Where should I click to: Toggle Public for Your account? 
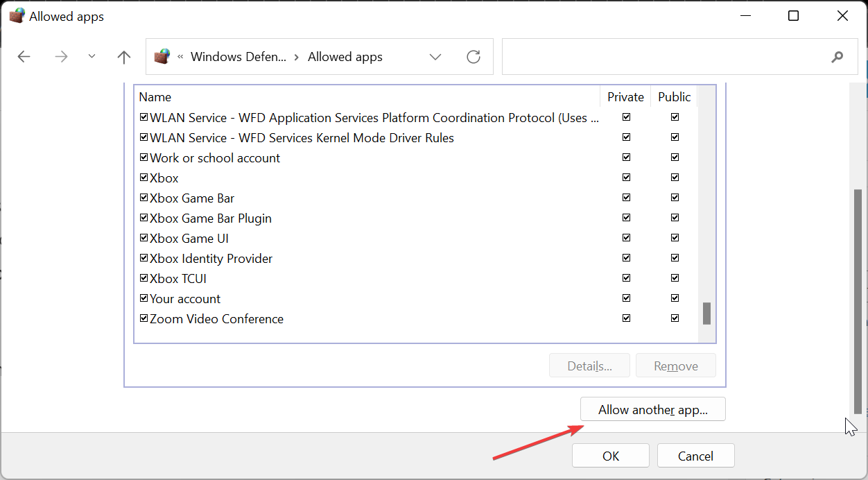[x=675, y=298]
